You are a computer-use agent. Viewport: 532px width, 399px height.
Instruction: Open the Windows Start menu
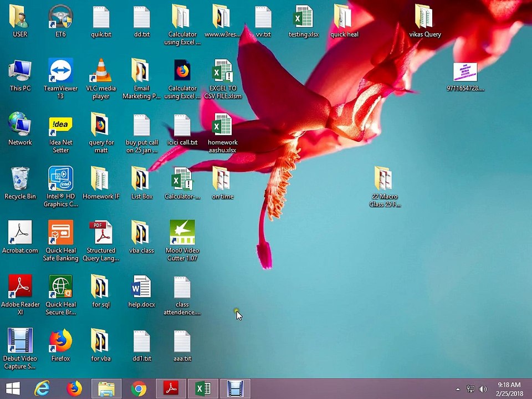coord(13,389)
